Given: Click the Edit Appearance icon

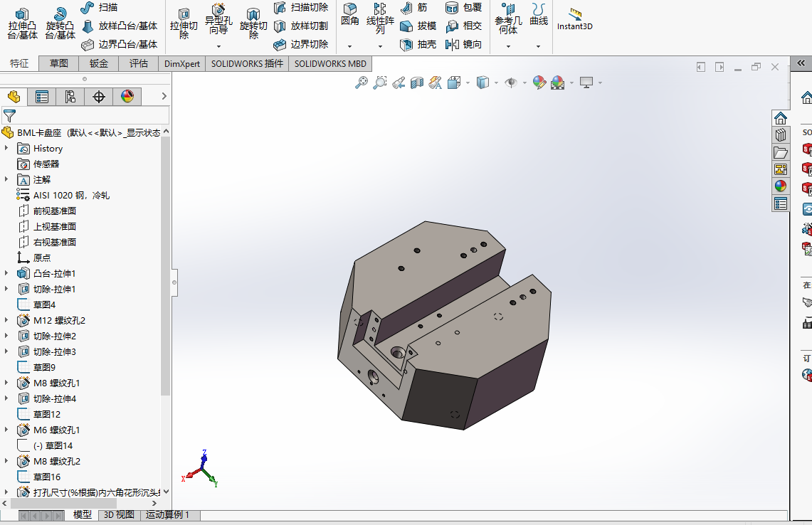Looking at the screenshot, I should click(539, 83).
